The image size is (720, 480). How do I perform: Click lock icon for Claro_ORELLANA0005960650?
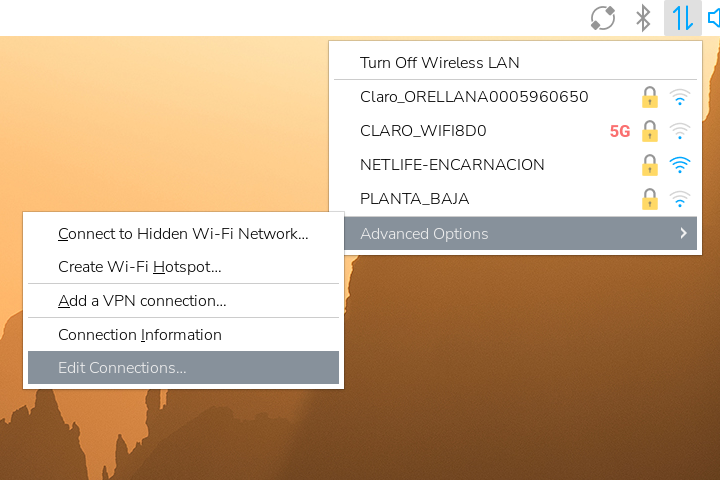(650, 97)
